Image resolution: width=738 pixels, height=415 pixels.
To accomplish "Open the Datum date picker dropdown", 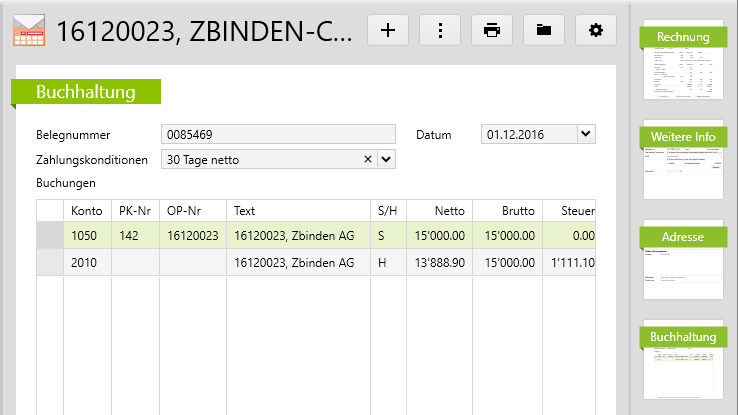I will pos(586,134).
